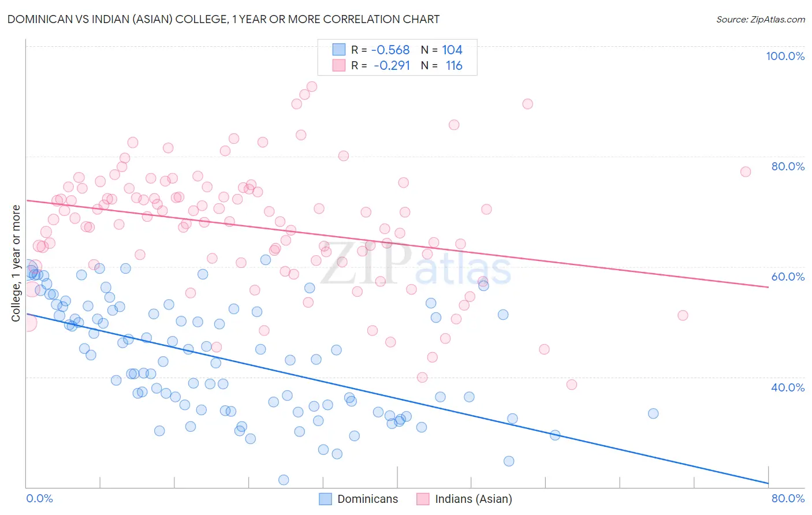This screenshot has height=515, width=812.
Task: Select the Dominicans legend label
Action: (x=368, y=499)
